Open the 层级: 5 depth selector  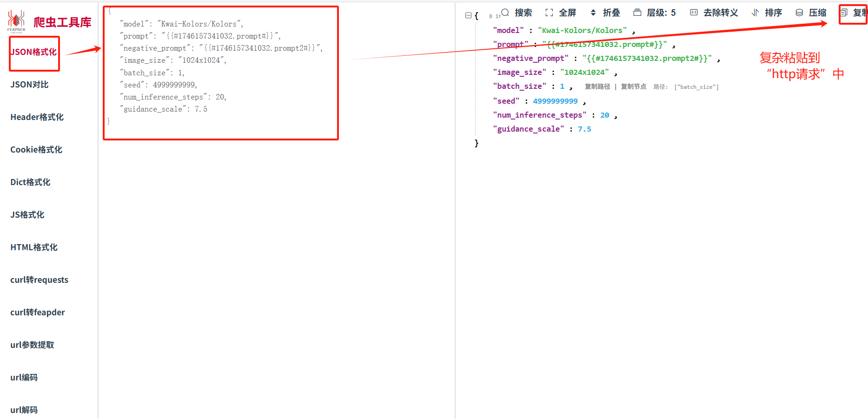[655, 13]
